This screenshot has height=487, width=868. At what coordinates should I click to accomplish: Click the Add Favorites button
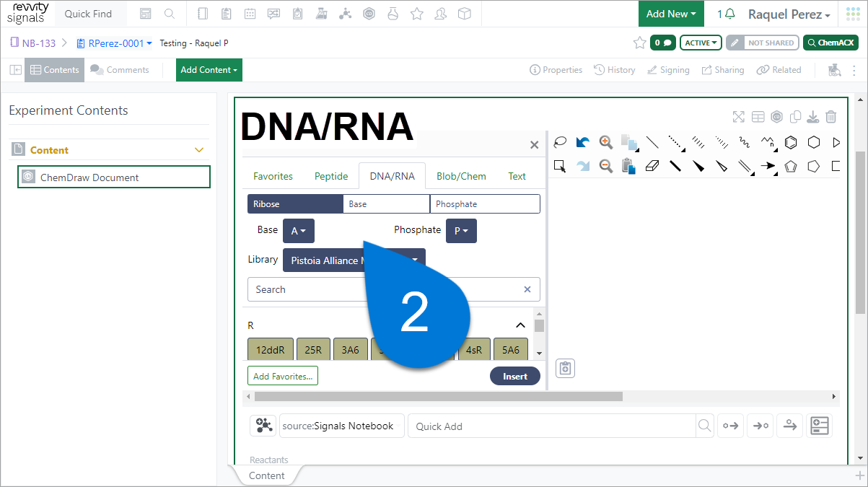(283, 376)
